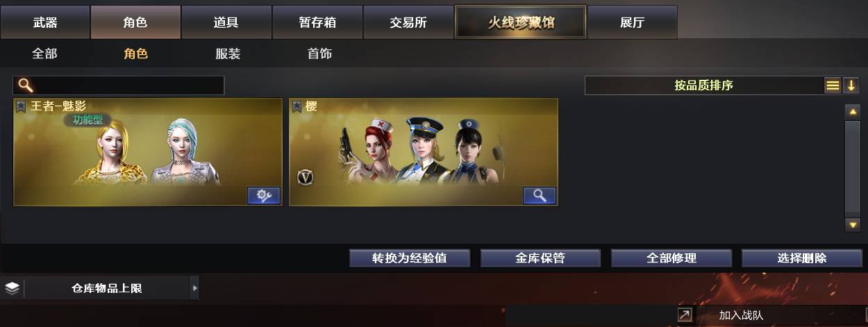Click magnifier button on 樱 card
The width and height of the screenshot is (868, 327).
(540, 196)
